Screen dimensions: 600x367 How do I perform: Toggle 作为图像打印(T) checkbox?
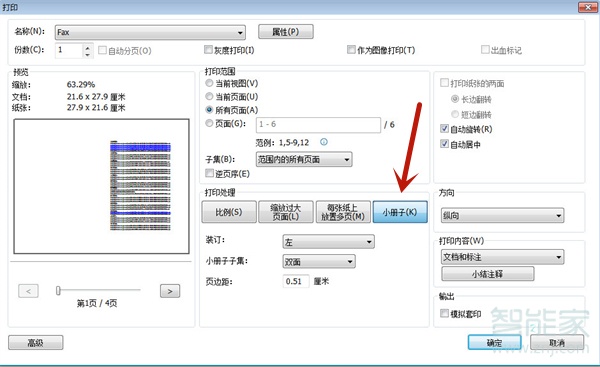coord(351,50)
